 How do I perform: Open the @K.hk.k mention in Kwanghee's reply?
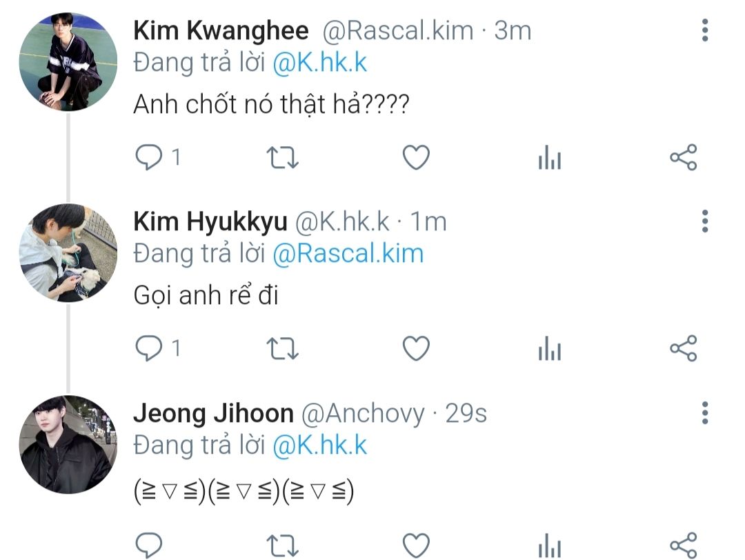320,63
